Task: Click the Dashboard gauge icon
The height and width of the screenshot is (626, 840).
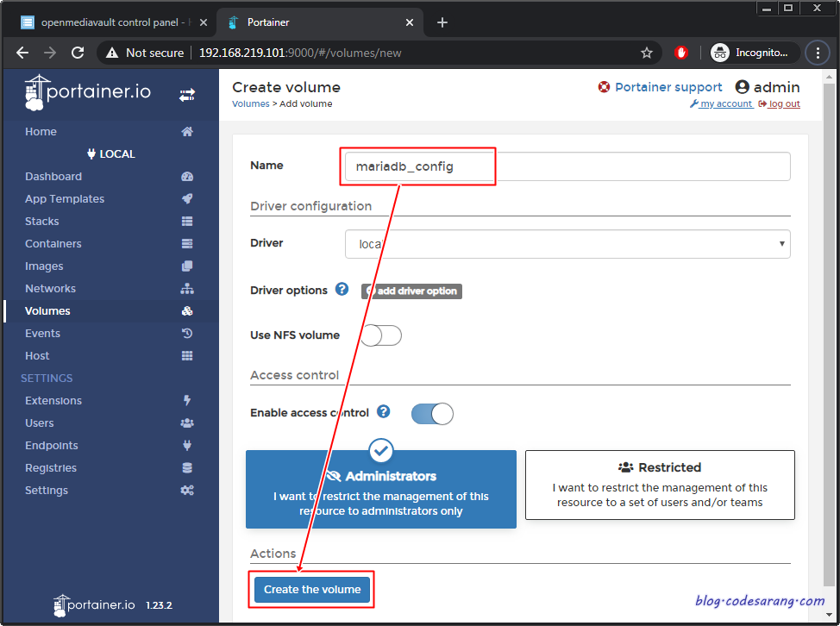Action: (187, 177)
